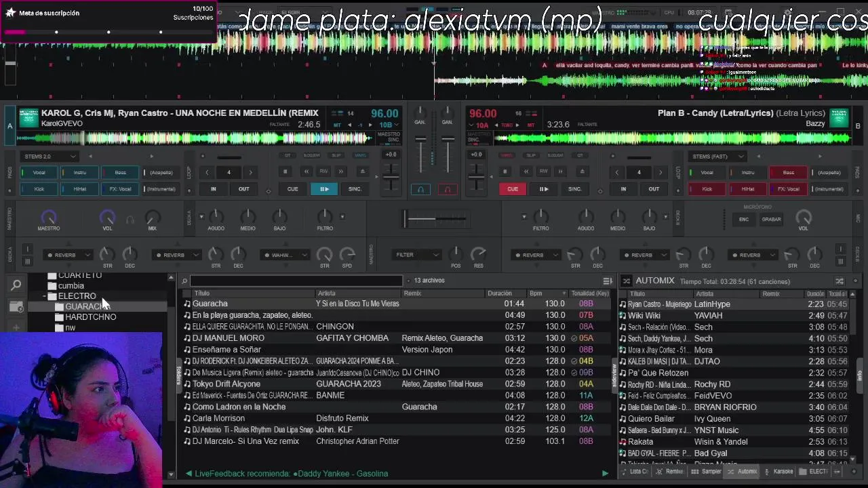Toggle Bass stem pad on deck B
868x488 pixels.
788,173
